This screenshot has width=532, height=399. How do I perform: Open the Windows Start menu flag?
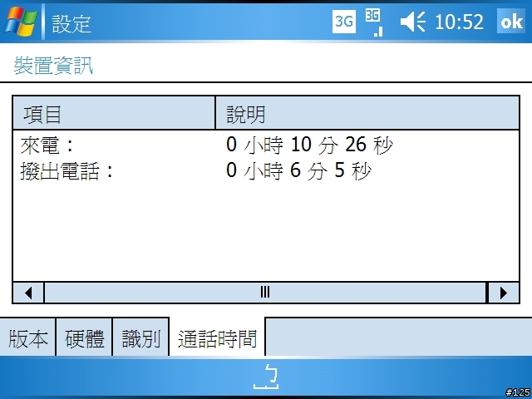[21, 22]
